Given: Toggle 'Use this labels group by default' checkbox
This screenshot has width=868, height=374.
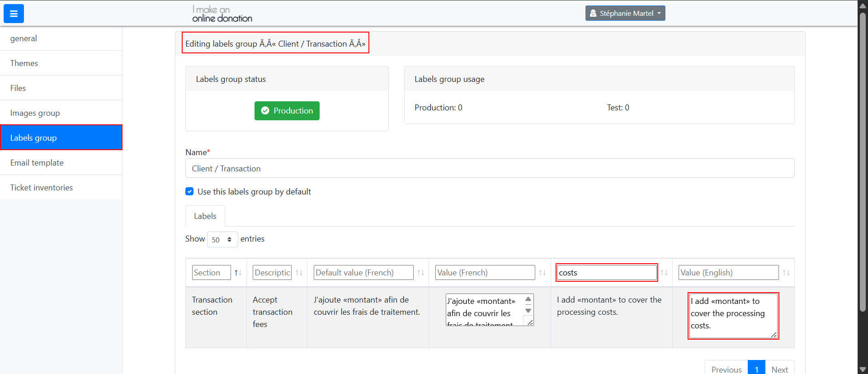Looking at the screenshot, I should click(189, 191).
